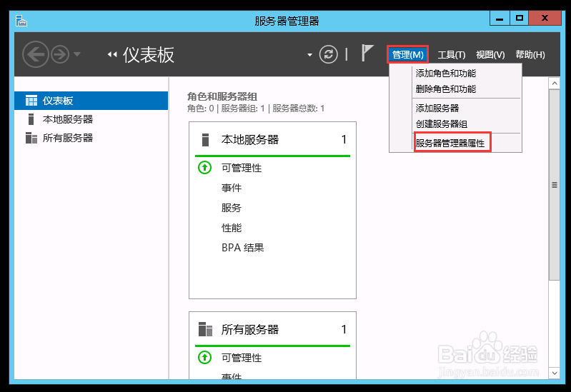Open the 工具(T) menu
The height and width of the screenshot is (392, 571).
451,54
